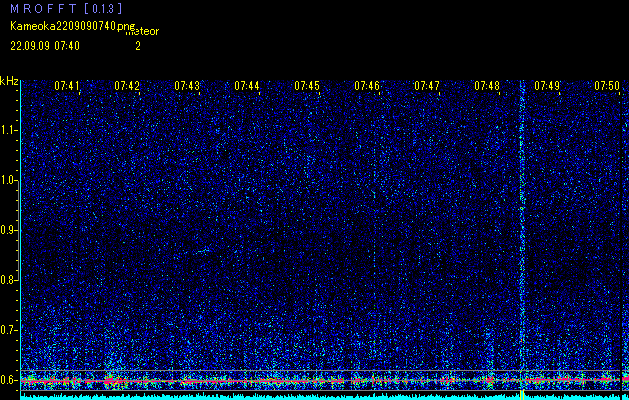The image size is (629, 400).
Task: Click the meteor count value 2
Action: (x=138, y=46)
